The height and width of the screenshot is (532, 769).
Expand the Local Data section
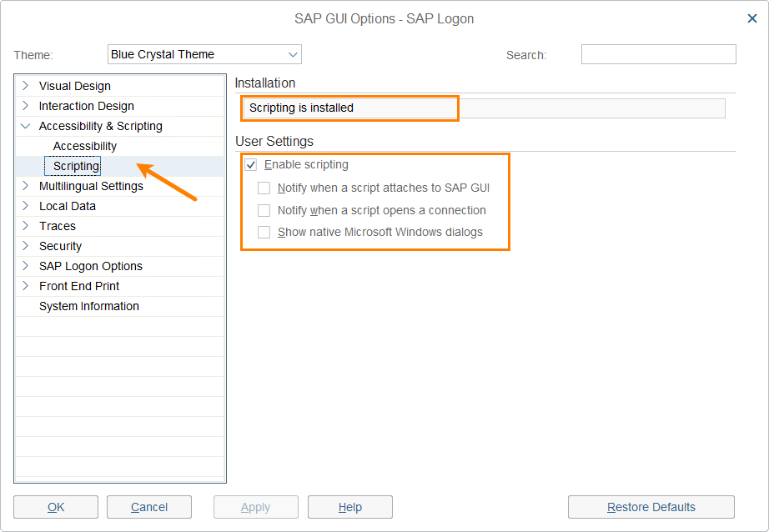(x=26, y=206)
